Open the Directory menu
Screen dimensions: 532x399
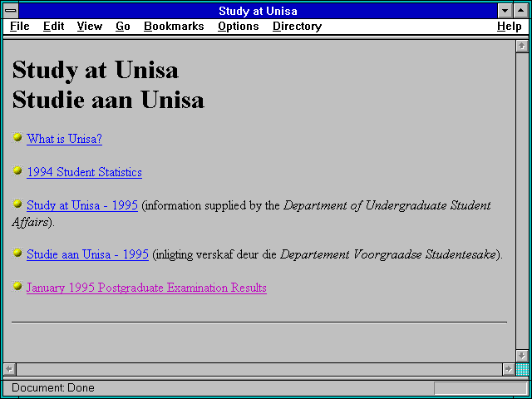pos(298,26)
